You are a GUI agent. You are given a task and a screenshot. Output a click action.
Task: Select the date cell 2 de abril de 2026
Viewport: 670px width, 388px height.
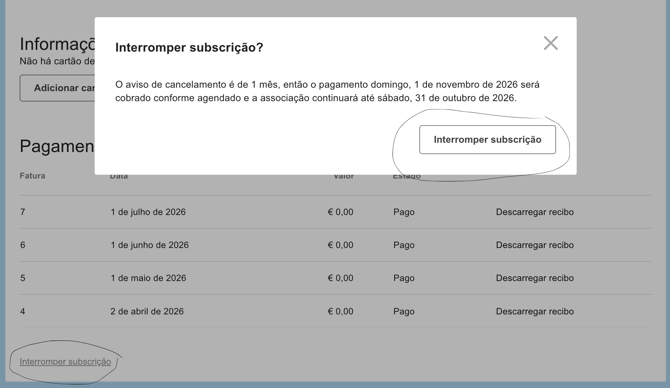click(147, 312)
